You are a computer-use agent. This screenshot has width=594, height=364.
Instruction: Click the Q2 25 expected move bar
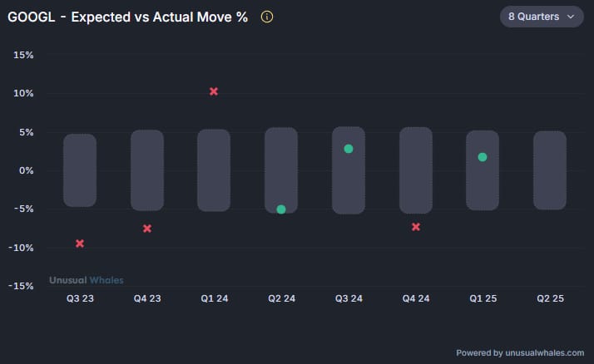point(550,170)
